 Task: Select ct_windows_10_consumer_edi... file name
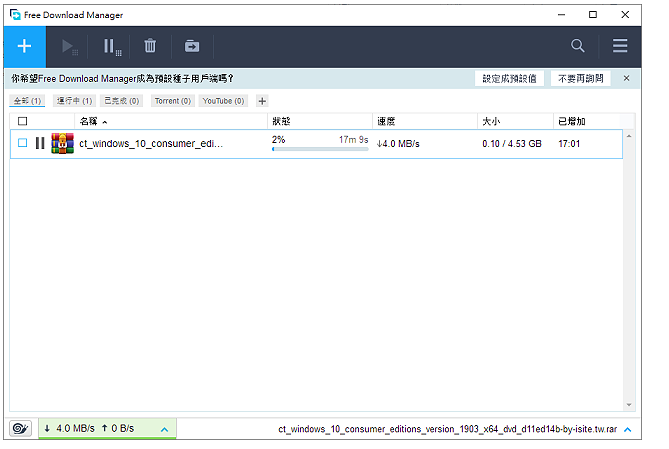coord(151,144)
